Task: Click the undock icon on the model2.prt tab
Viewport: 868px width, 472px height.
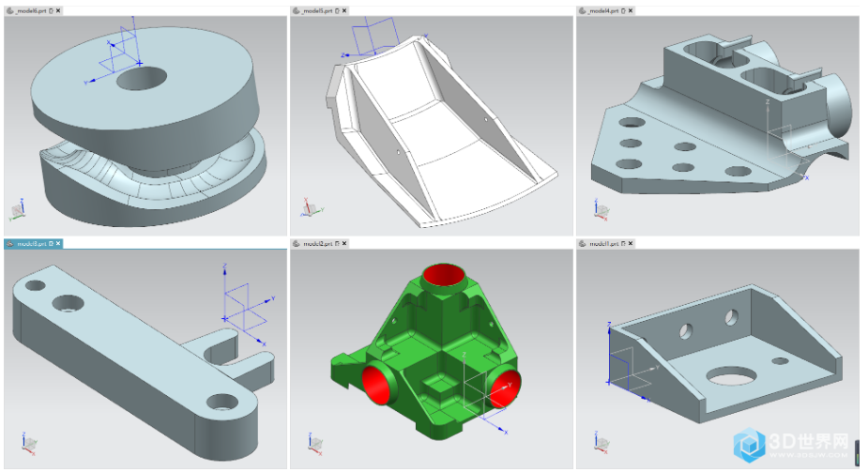Action: coord(335,244)
